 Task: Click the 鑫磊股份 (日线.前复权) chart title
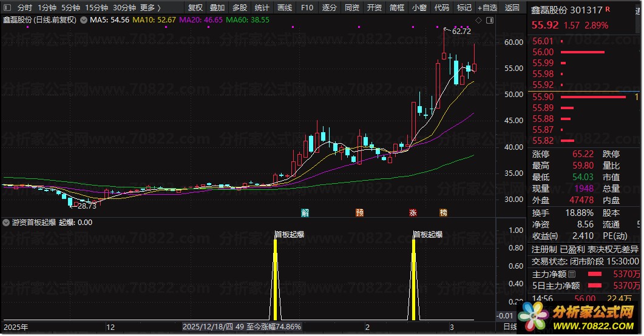tap(40, 19)
